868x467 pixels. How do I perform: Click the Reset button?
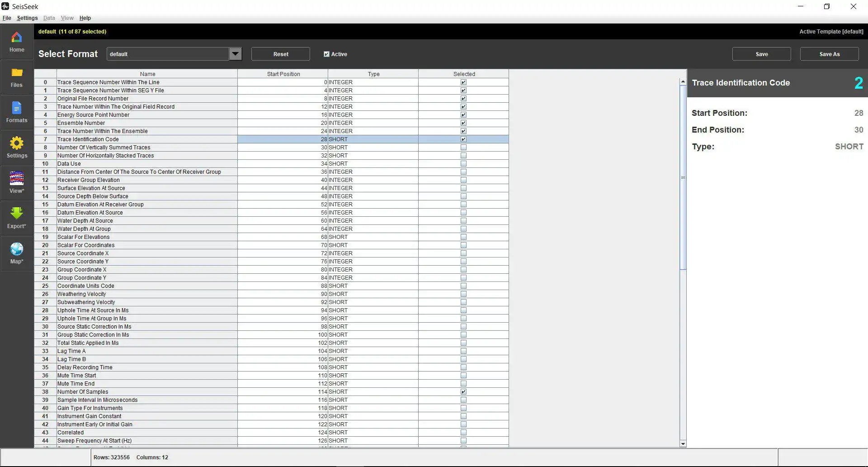point(281,54)
